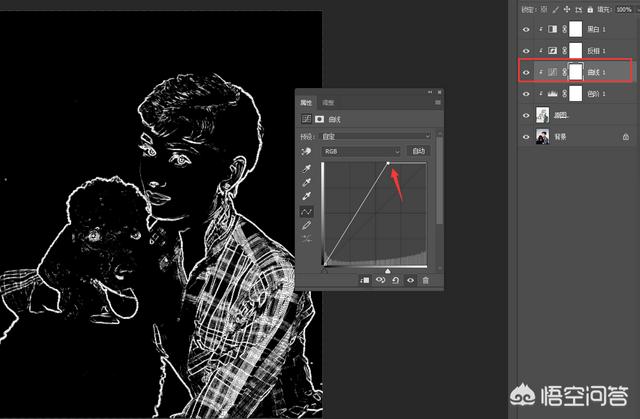The image size is (640, 419).
Task: Select the gray point eyedropper in Curves
Action: 307,183
